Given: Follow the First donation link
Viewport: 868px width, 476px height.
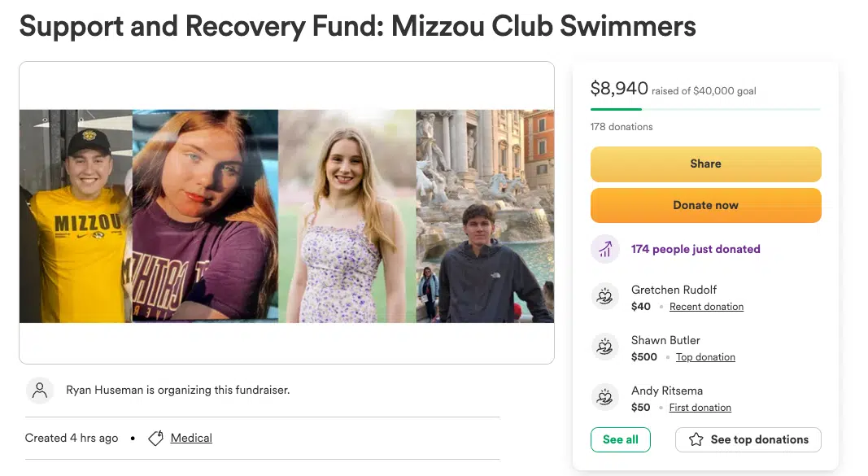Looking at the screenshot, I should [700, 408].
